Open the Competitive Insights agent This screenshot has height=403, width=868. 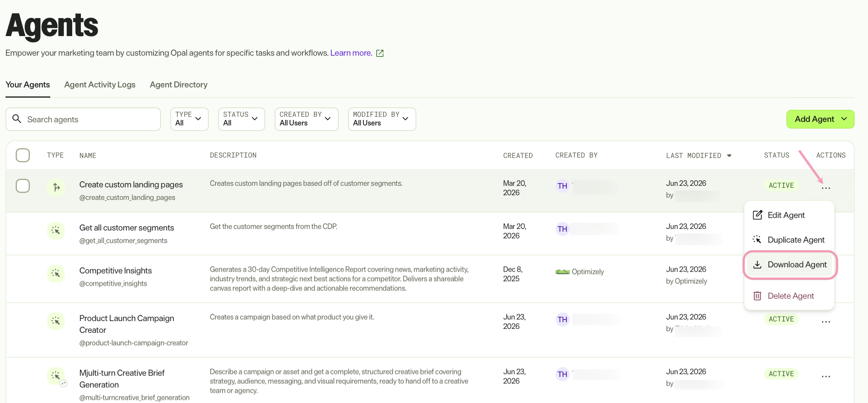coord(115,270)
